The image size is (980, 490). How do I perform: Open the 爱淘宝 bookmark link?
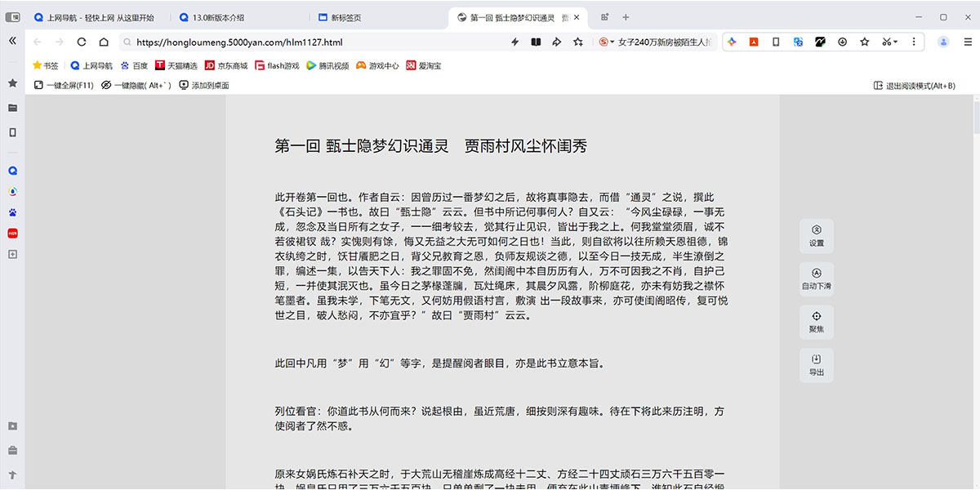coord(429,65)
